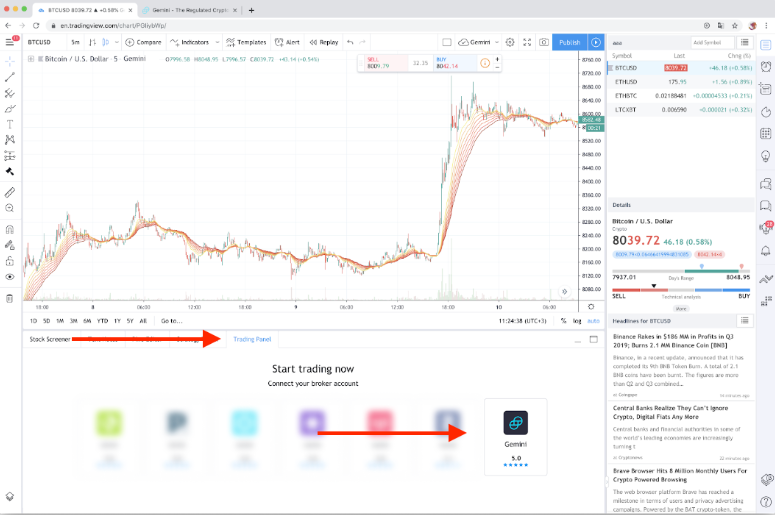
Task: Toggle stay in drawing mode pencil-lock
Action: 9,245
